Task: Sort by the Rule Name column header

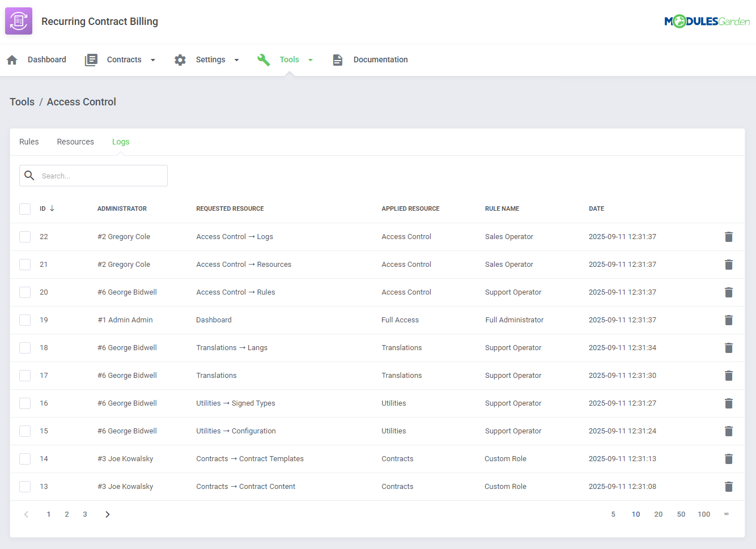Action: coord(502,208)
